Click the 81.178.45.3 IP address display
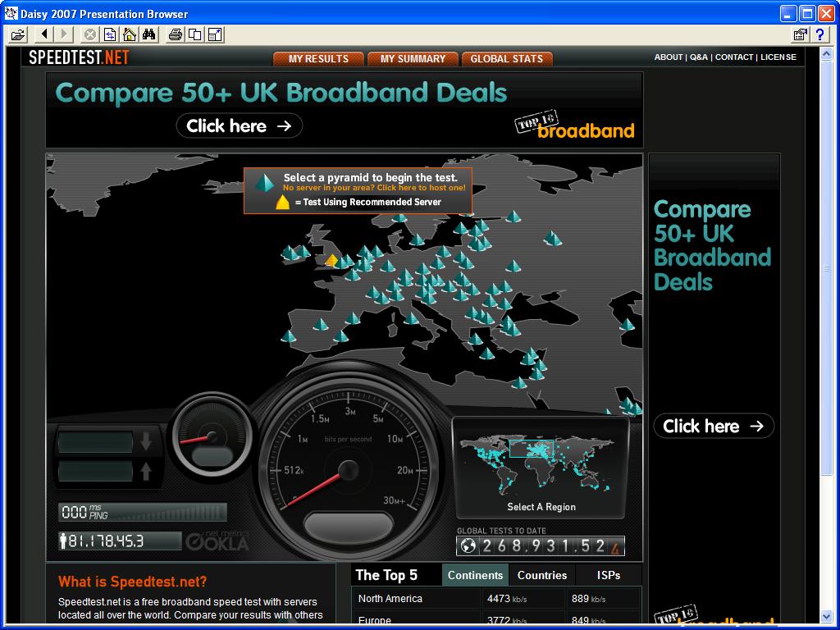 coord(120,541)
